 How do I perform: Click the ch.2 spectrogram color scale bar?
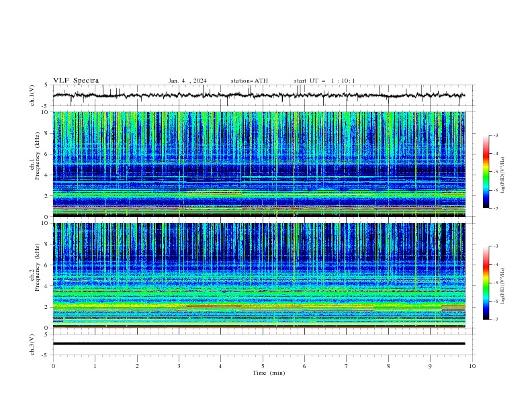click(x=486, y=283)
